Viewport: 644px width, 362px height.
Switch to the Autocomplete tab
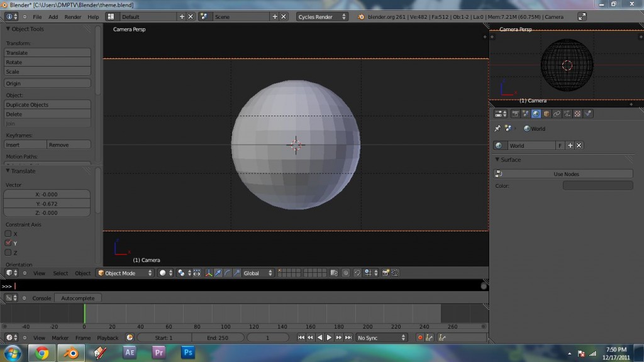(78, 297)
